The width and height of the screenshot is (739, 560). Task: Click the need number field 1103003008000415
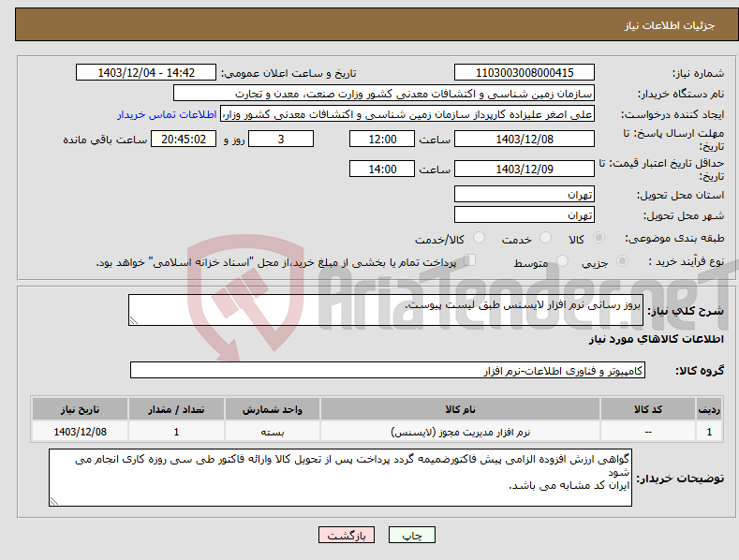pos(525,73)
